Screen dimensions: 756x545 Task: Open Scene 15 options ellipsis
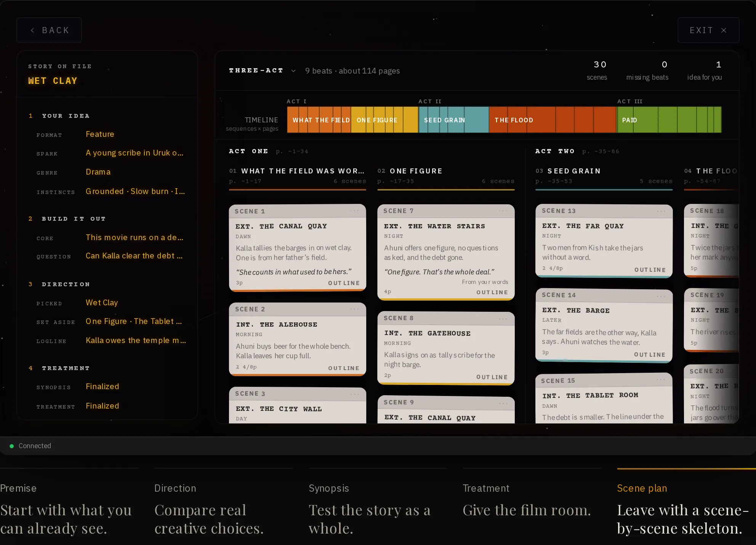point(661,379)
